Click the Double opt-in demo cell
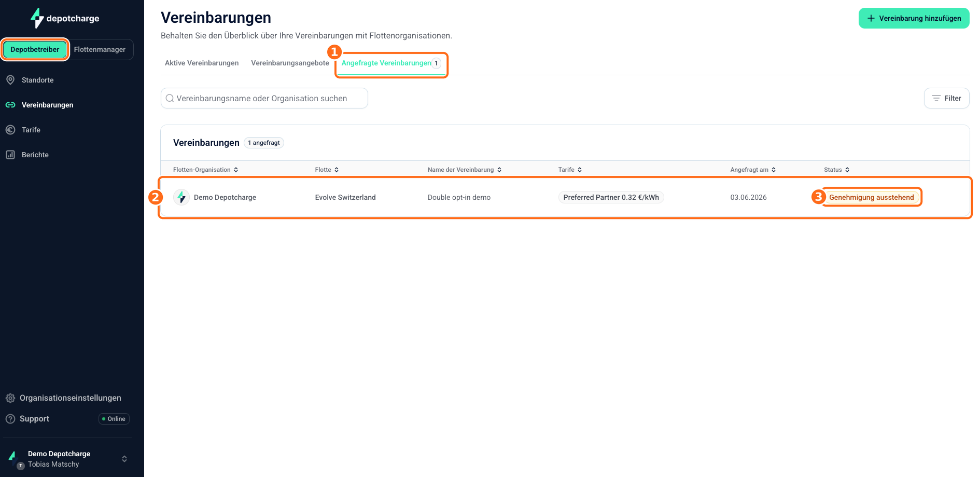 tap(459, 197)
